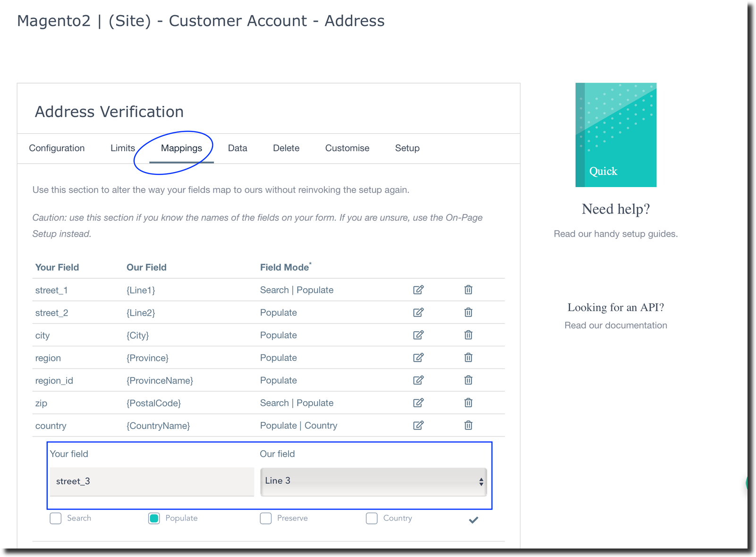Edit the country field mapping
Screen dimensions: 756x557
tap(418, 425)
